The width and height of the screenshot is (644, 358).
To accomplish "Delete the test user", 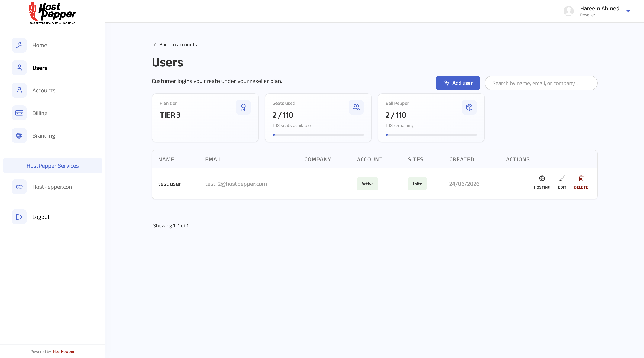I will pyautogui.click(x=581, y=182).
